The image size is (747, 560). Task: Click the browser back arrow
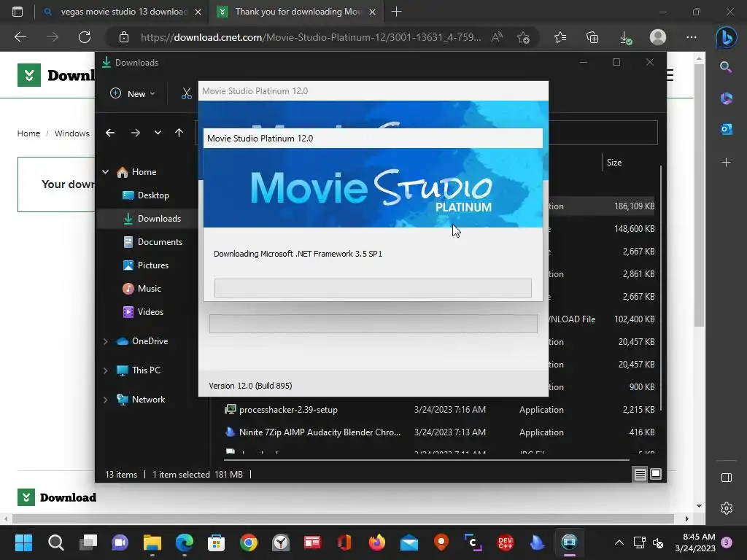pos(20,37)
